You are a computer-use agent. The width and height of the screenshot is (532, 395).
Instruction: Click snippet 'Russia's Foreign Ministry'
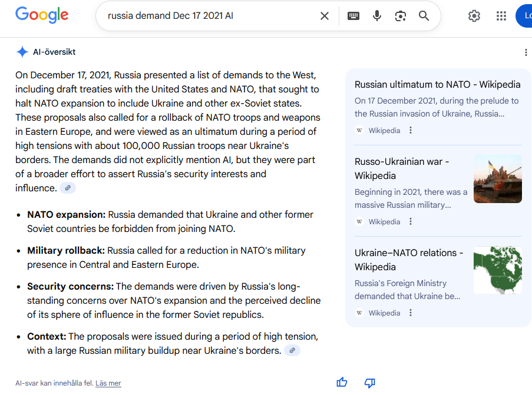click(x=401, y=283)
